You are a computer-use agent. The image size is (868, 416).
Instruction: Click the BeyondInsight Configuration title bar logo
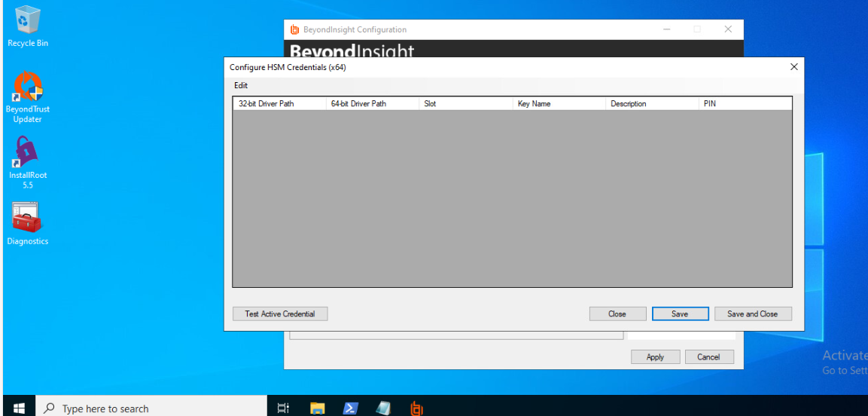point(294,29)
